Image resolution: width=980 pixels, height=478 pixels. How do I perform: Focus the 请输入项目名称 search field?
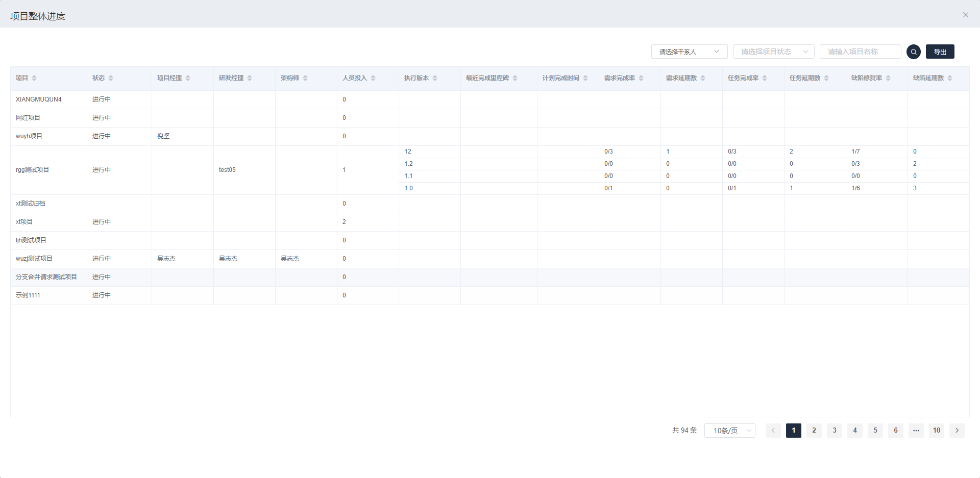click(861, 52)
